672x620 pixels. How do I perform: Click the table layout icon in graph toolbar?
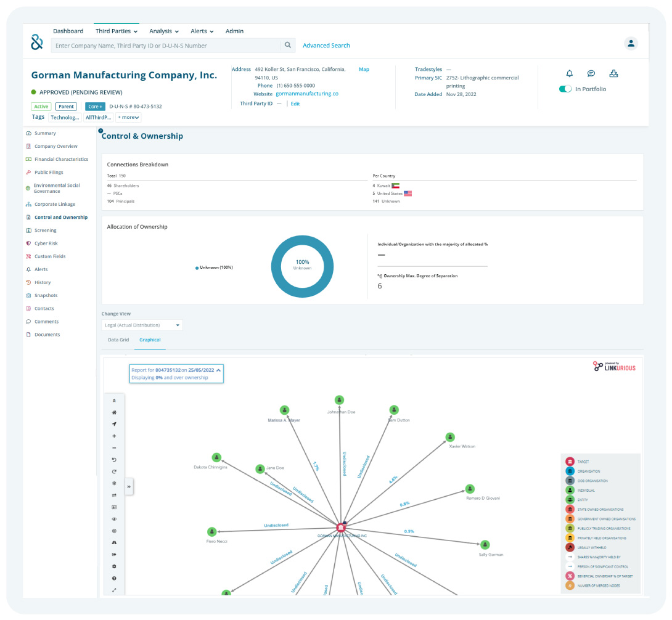[114, 507]
